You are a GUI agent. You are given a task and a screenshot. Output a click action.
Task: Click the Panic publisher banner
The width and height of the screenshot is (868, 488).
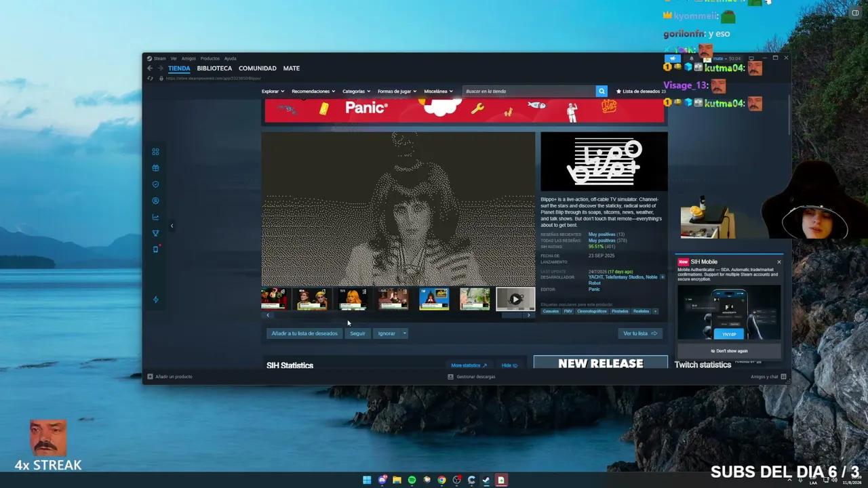(465, 110)
